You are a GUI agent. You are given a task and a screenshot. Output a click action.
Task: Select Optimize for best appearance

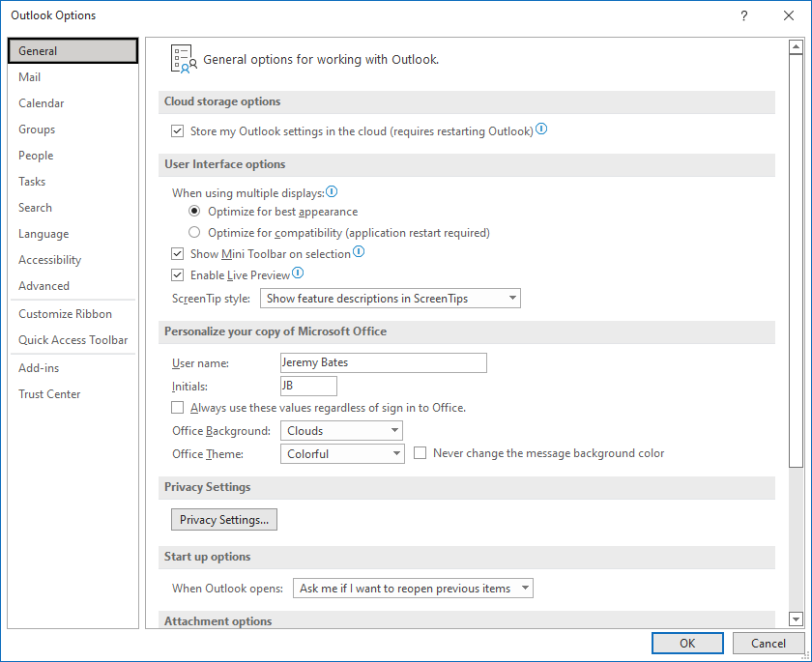tap(194, 212)
